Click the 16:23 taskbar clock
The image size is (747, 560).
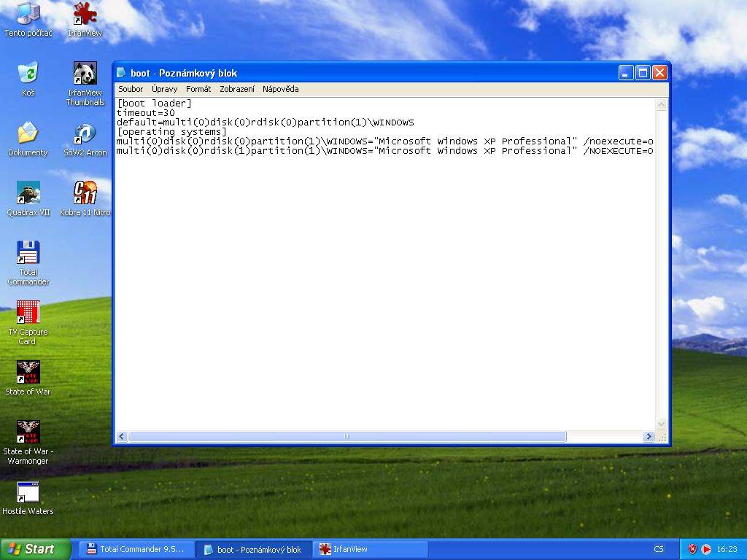[727, 549]
